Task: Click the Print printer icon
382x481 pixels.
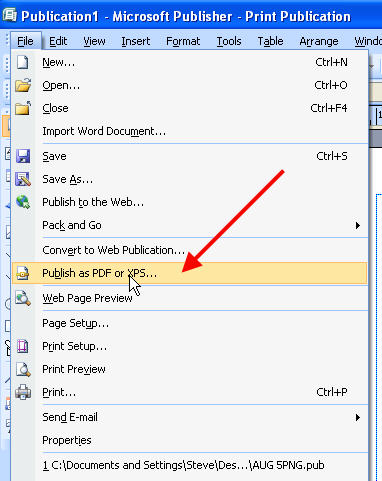Action: (23, 392)
